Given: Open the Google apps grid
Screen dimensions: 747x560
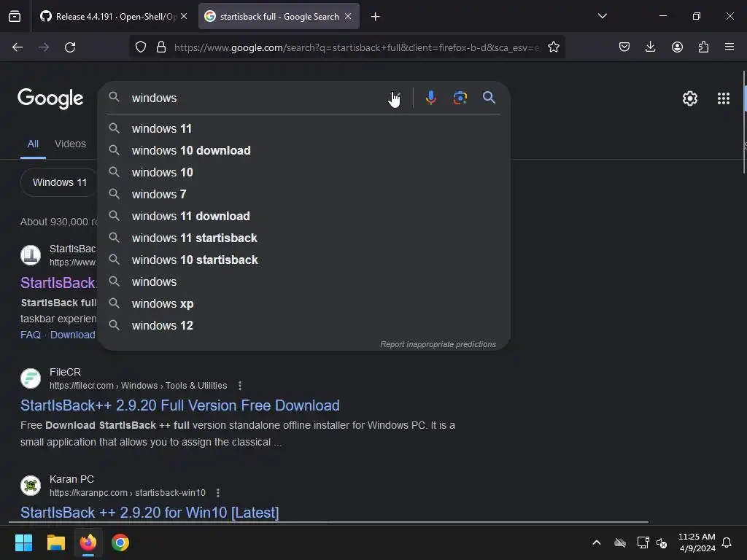Looking at the screenshot, I should pos(724,98).
